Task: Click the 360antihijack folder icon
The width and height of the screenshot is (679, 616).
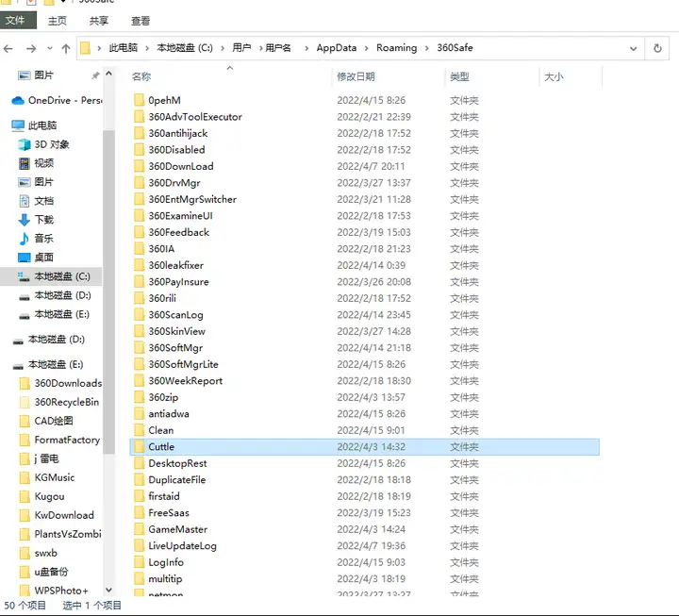Action: [139, 133]
